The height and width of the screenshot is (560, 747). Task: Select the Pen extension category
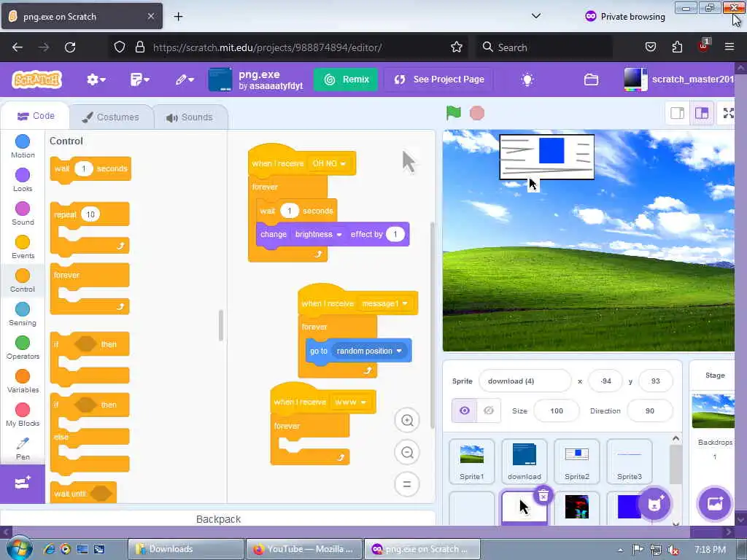point(23,448)
